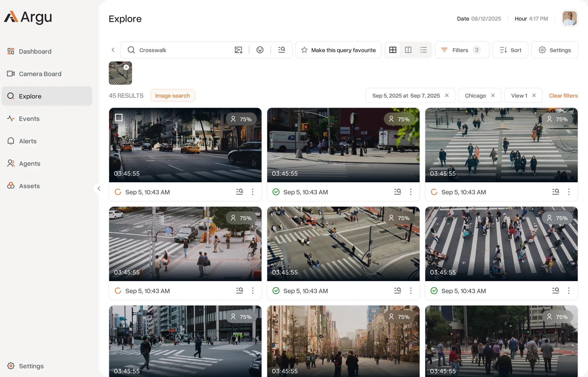
Task: Remove the View 1 filter chip
Action: [x=534, y=95]
